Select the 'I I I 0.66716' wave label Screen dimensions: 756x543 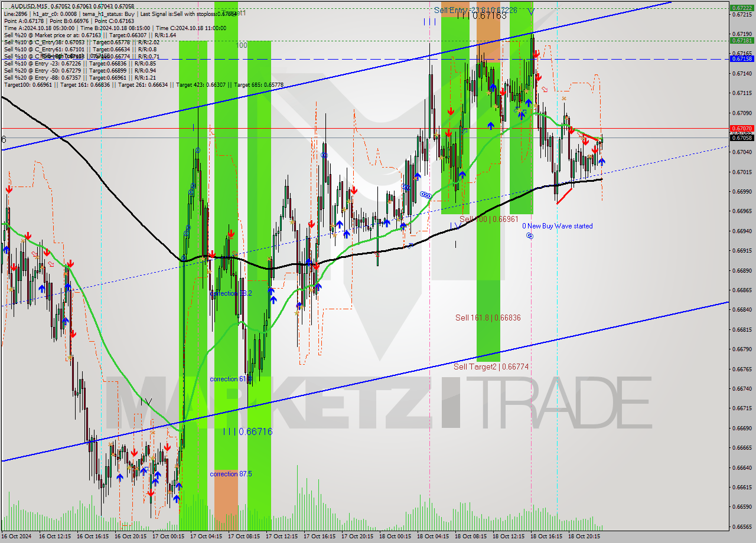(x=248, y=432)
